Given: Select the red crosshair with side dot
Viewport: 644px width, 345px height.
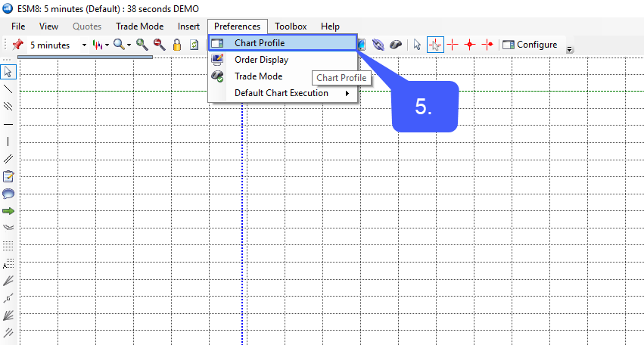Looking at the screenshot, I should [487, 45].
